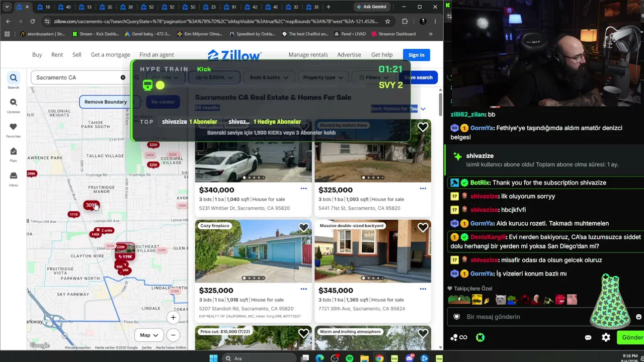The image size is (644, 362).
Task: Open the Chrome apps grid in bookmarks bar
Action: pyautogui.click(x=7, y=34)
